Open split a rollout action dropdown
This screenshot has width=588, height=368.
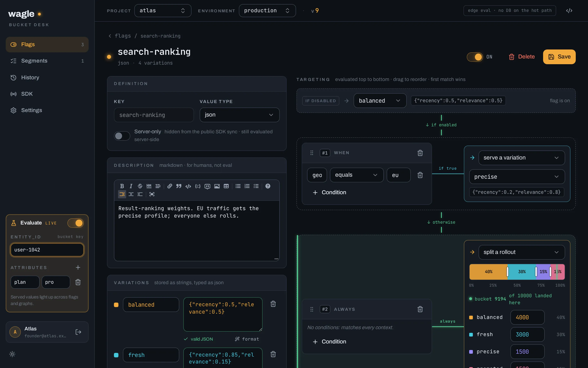522,252
